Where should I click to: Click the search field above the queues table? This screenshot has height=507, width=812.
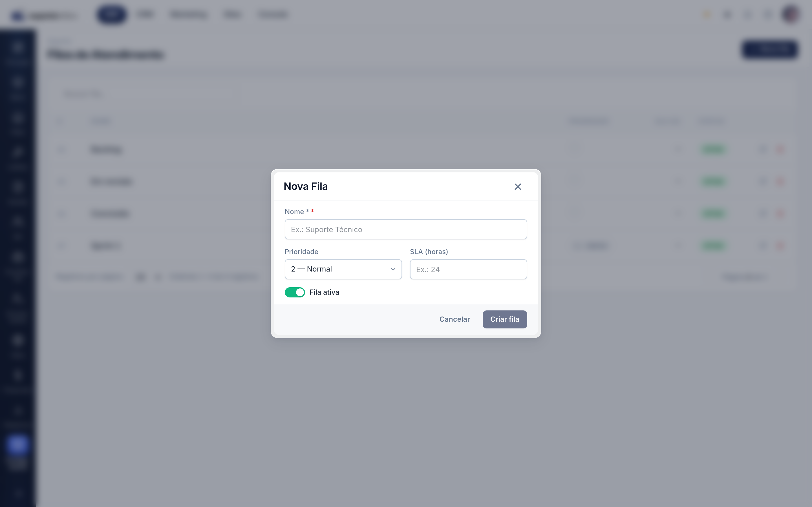(x=148, y=94)
